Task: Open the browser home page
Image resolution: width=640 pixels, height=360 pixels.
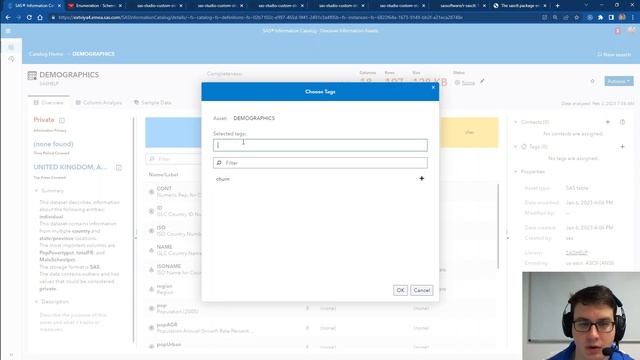Action: coord(40,18)
